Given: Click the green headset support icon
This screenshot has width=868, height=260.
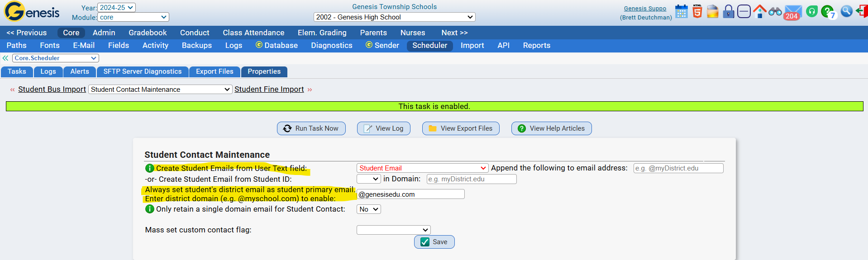Looking at the screenshot, I should coord(812,11).
